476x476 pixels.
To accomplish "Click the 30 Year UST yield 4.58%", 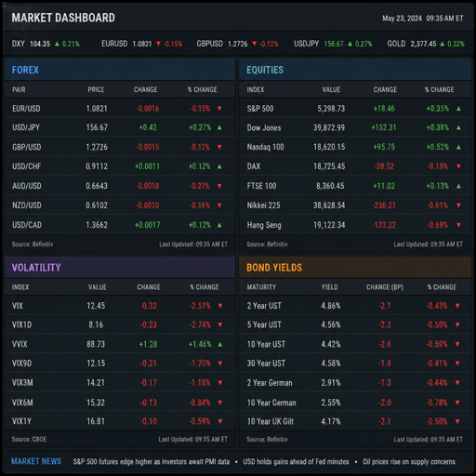I will [331, 364].
